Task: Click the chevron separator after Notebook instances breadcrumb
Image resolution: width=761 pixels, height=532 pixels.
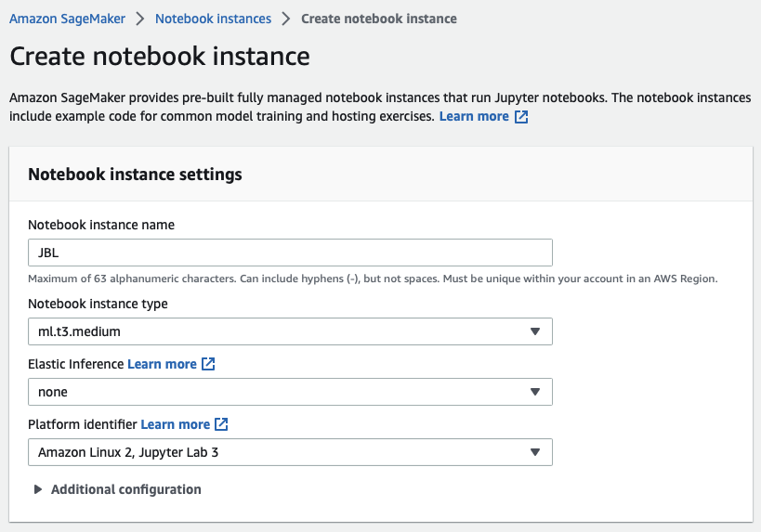Action: click(x=286, y=19)
